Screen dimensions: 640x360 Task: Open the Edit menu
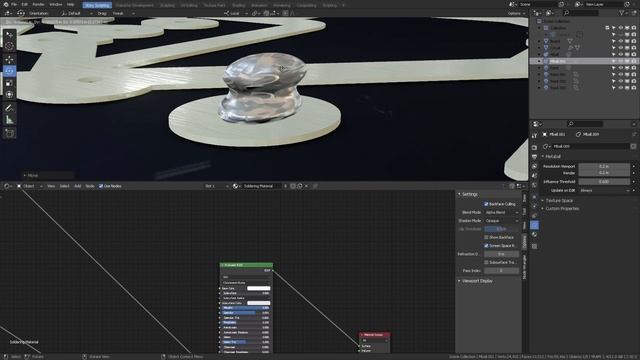click(x=24, y=4)
